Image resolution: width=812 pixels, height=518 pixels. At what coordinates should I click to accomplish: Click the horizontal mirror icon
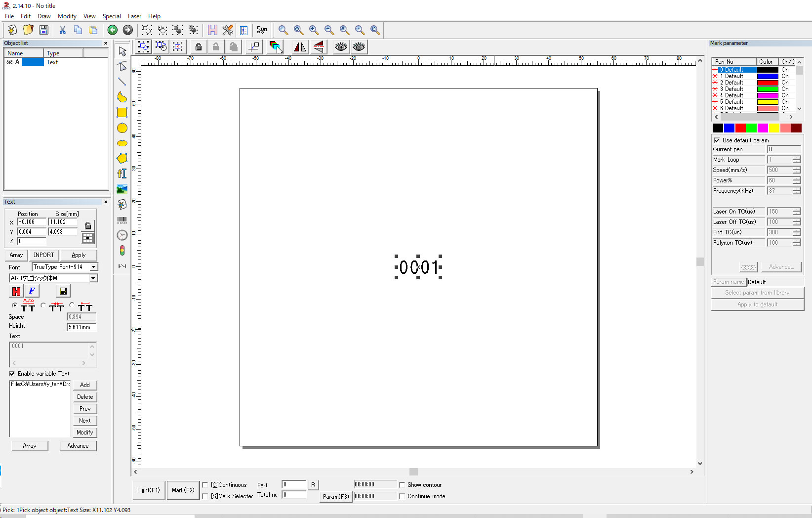[300, 47]
